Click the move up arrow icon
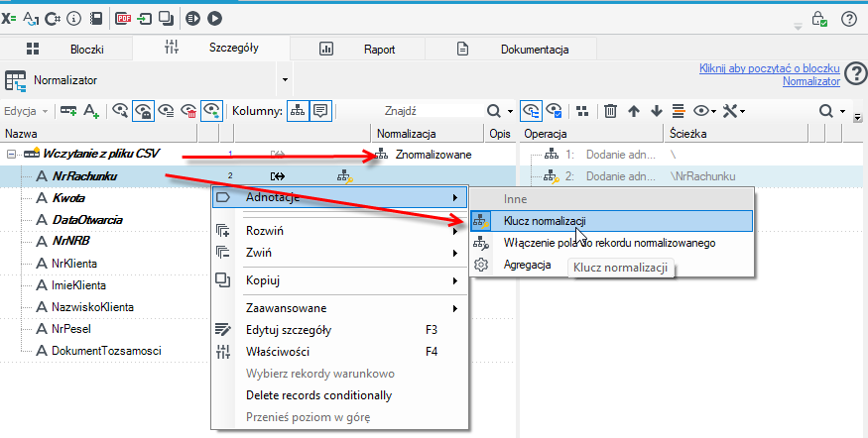 [634, 111]
